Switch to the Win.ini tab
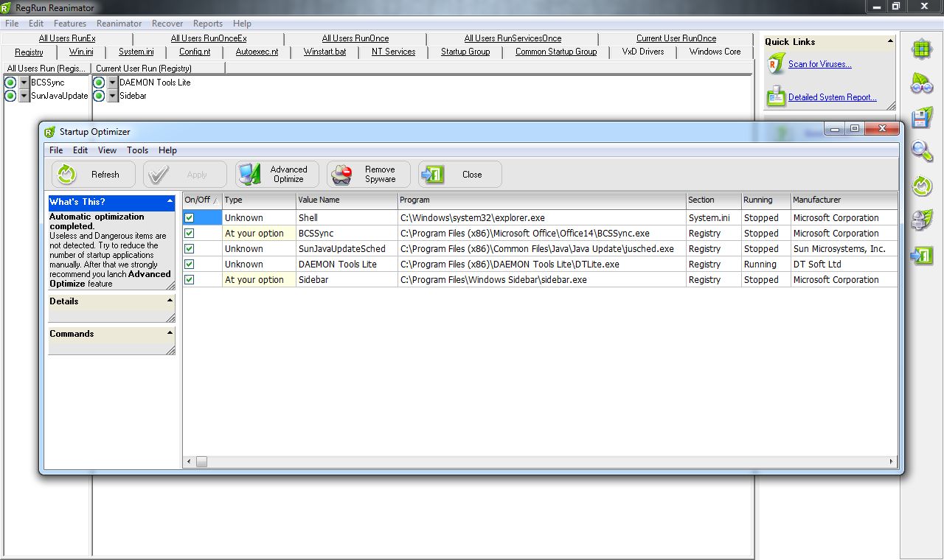This screenshot has width=944, height=560. (x=81, y=52)
